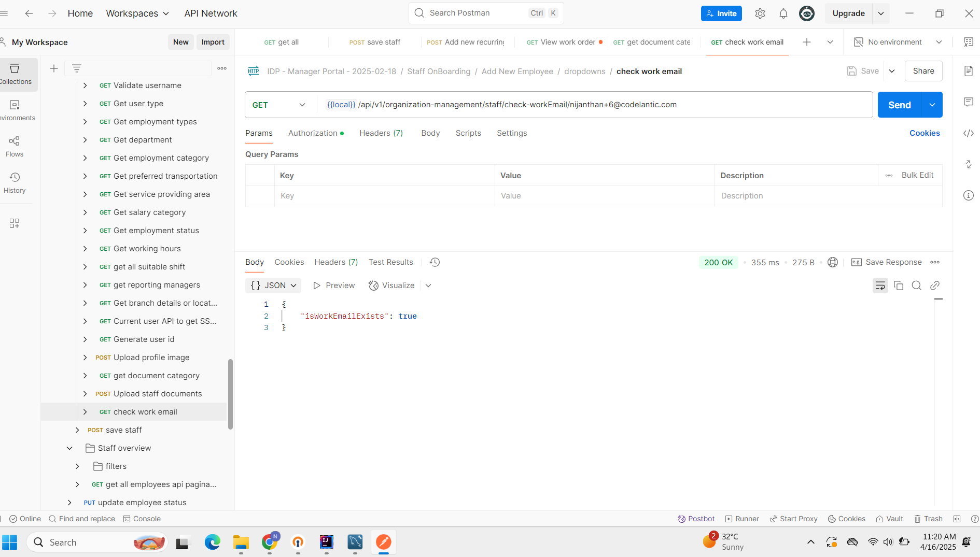The image size is (980, 557).
Task: Open the response three-dot options menu
Action: point(935,262)
